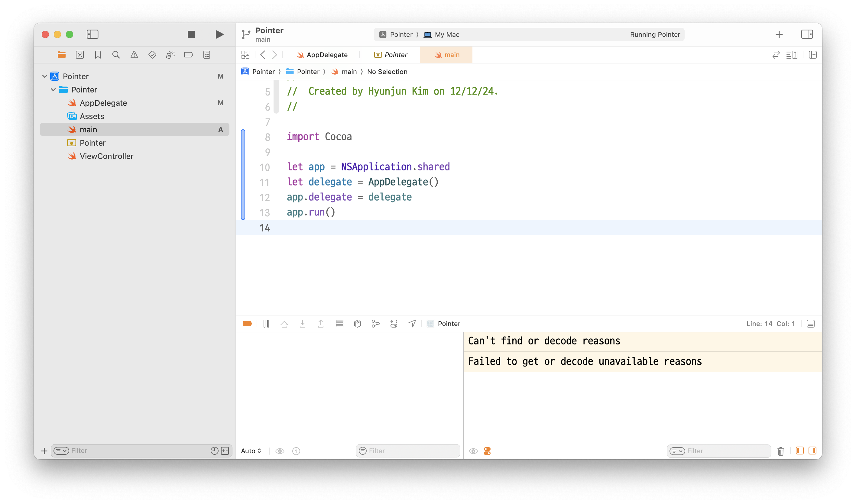Toggle the right inspector panel
The height and width of the screenshot is (504, 856).
807,34
